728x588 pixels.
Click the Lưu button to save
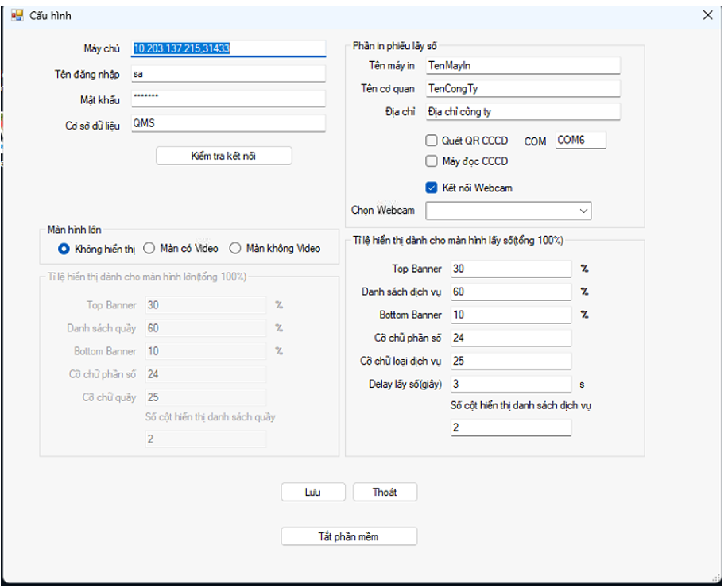313,493
